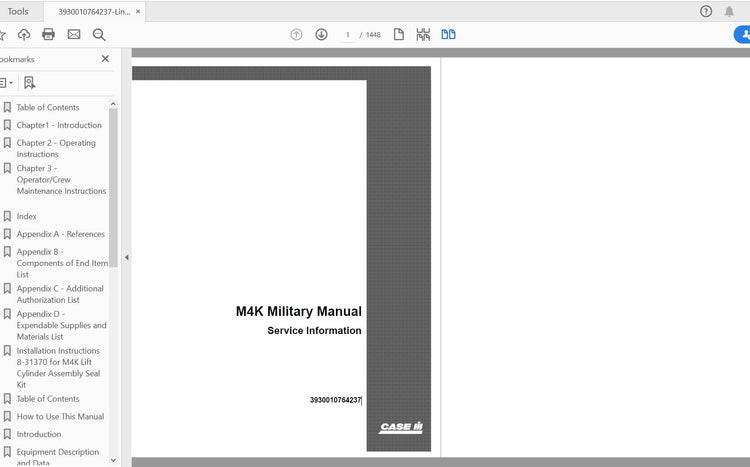Open the Tools tab
Viewport: 750px width, 467px height.
[18, 11]
